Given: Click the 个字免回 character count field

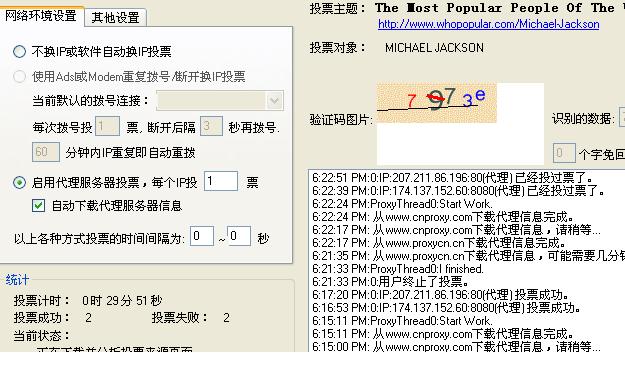Looking at the screenshot, I should [x=564, y=153].
